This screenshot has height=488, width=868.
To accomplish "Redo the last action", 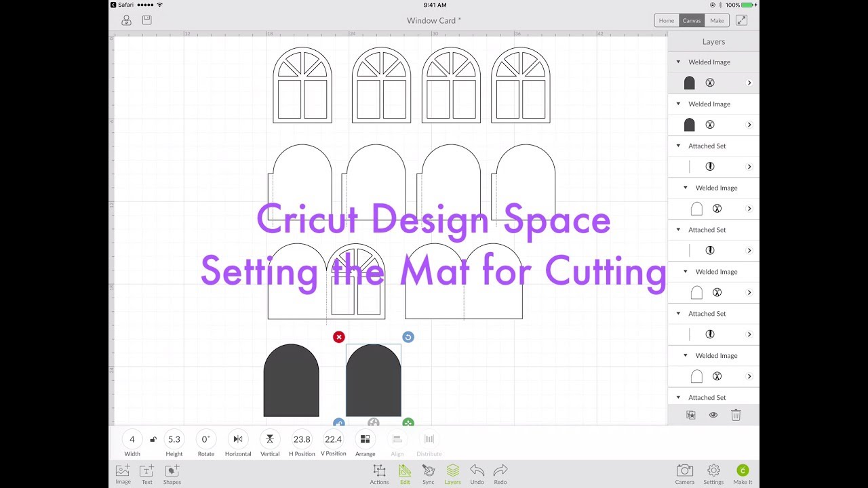I will [x=500, y=474].
